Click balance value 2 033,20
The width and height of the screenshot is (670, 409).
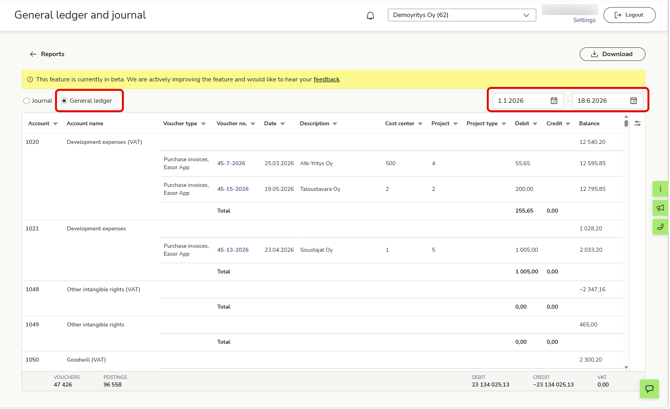[591, 250]
